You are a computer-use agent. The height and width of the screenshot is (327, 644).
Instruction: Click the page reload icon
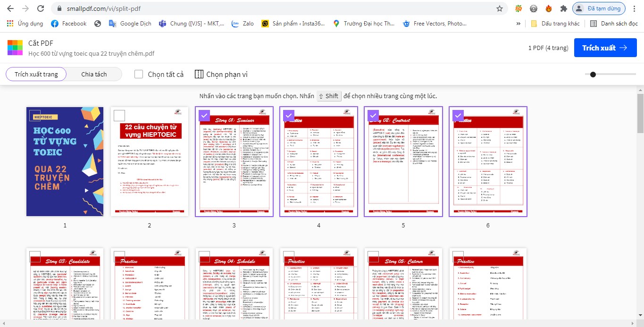[42, 8]
